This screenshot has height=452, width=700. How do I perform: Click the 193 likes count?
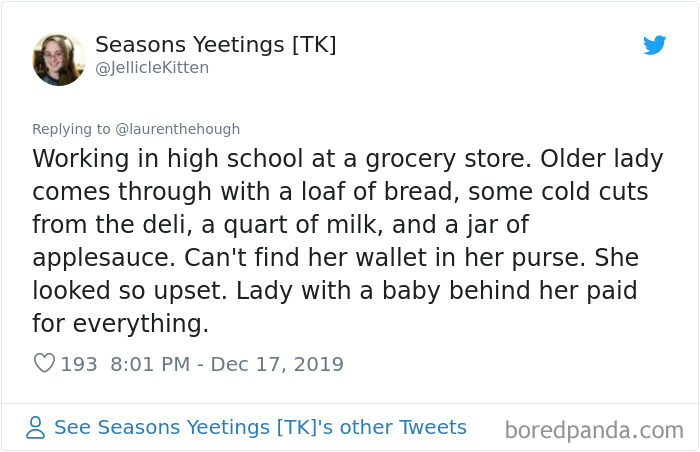(x=79, y=364)
